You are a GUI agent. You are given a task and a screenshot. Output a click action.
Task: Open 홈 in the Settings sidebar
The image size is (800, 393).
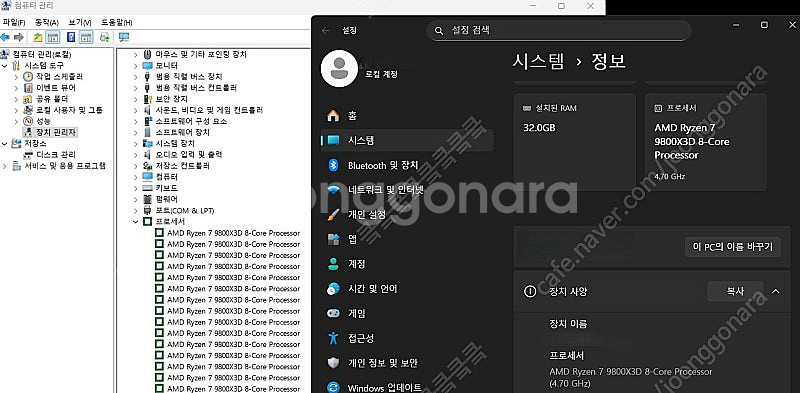[407, 116]
